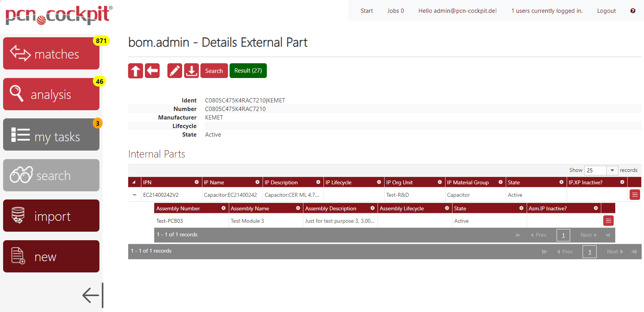Open the help question mark icon
Screen dimensions: 644x312
633,11
